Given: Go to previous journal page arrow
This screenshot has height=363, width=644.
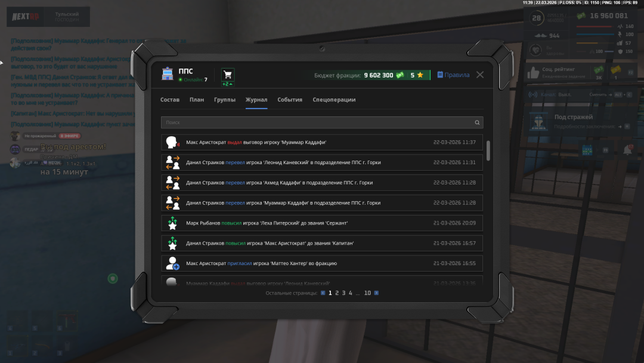Looking at the screenshot, I should click(323, 293).
